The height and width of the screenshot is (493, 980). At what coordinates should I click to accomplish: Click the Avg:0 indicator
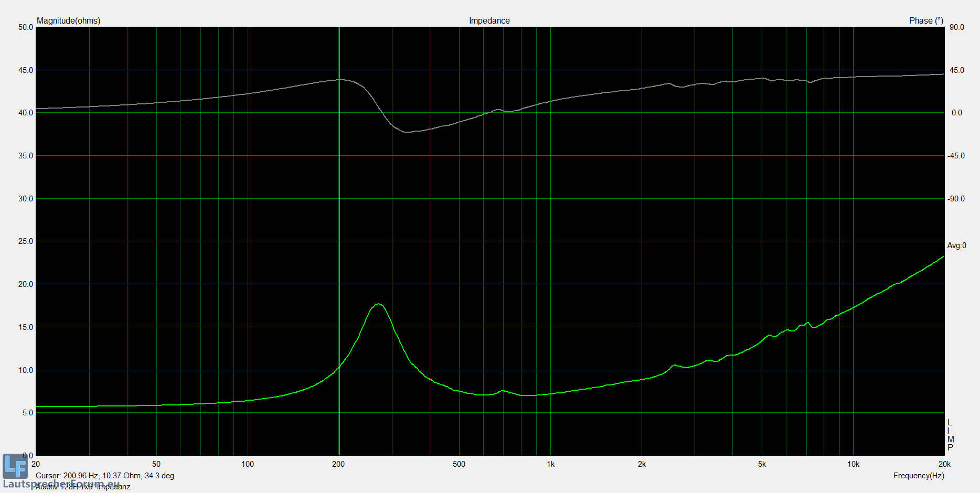coord(956,245)
